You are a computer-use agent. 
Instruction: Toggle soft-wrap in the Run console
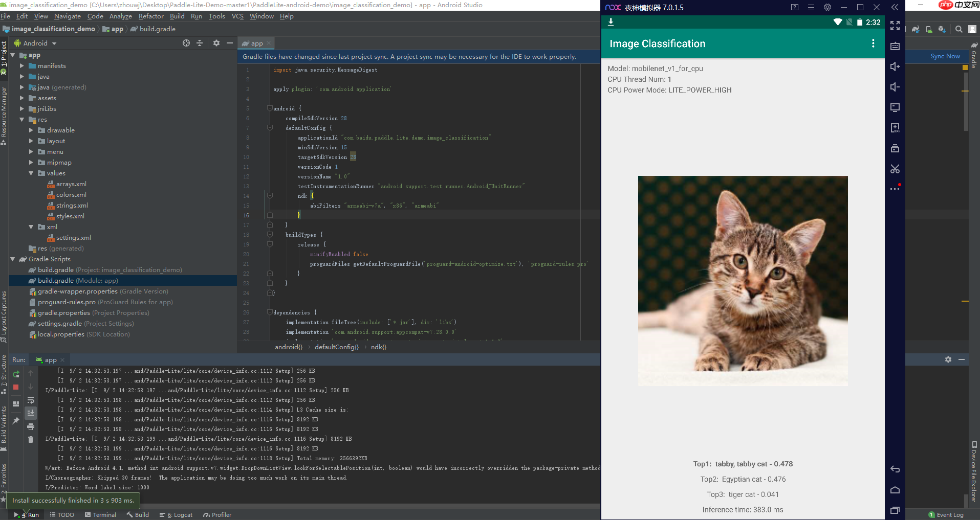[x=31, y=400]
